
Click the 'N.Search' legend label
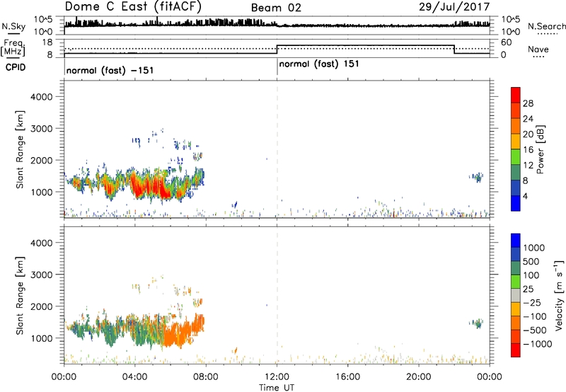546,26
